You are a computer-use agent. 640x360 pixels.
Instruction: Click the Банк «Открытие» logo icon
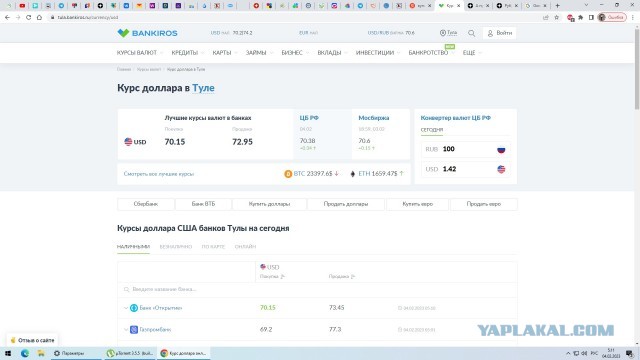click(134, 308)
